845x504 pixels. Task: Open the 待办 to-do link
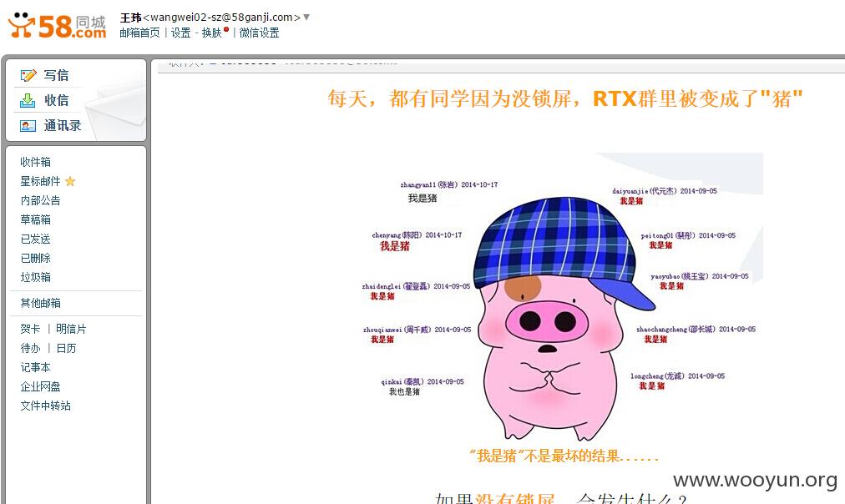(30, 349)
